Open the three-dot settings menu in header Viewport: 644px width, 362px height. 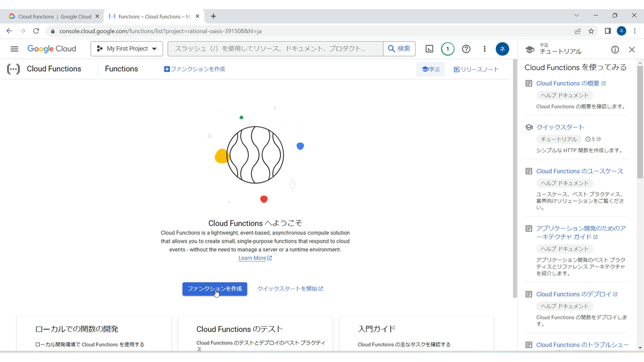[x=485, y=49]
